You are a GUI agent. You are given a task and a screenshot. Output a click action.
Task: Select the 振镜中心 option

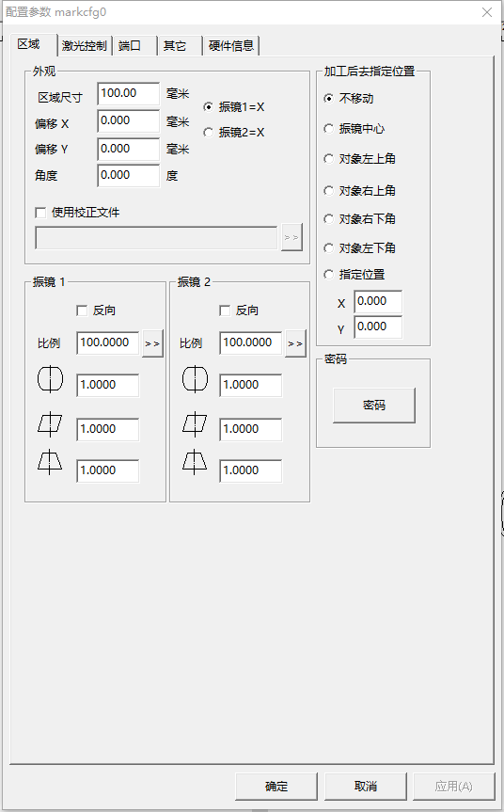point(354,128)
